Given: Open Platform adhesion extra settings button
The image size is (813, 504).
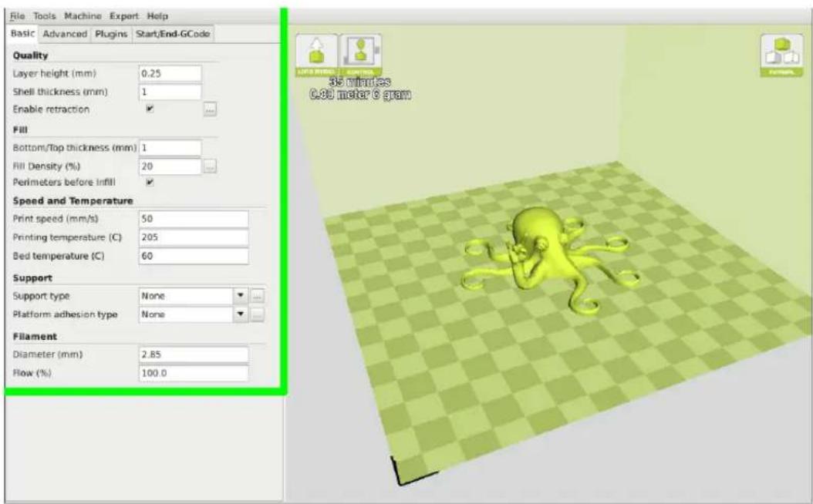Looking at the screenshot, I should [258, 314].
